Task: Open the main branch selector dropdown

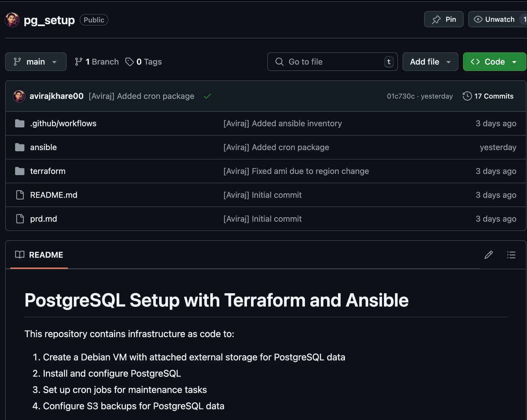Action: tap(36, 62)
